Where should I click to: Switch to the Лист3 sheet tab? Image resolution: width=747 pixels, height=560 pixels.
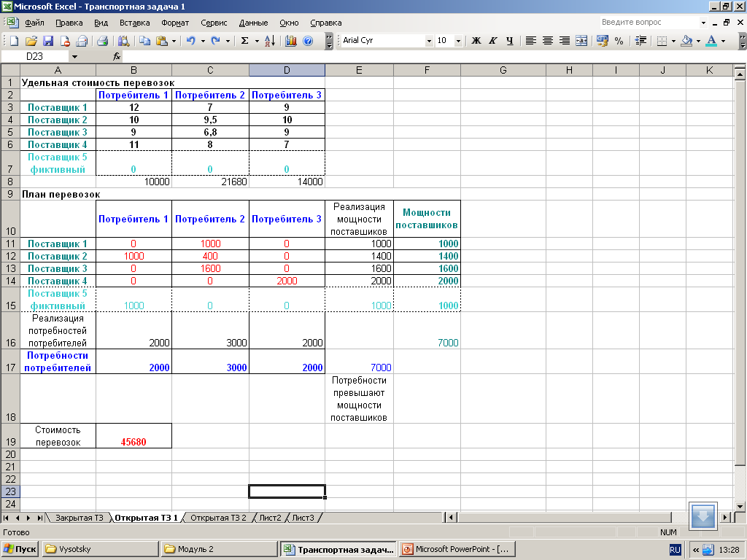coord(303,518)
